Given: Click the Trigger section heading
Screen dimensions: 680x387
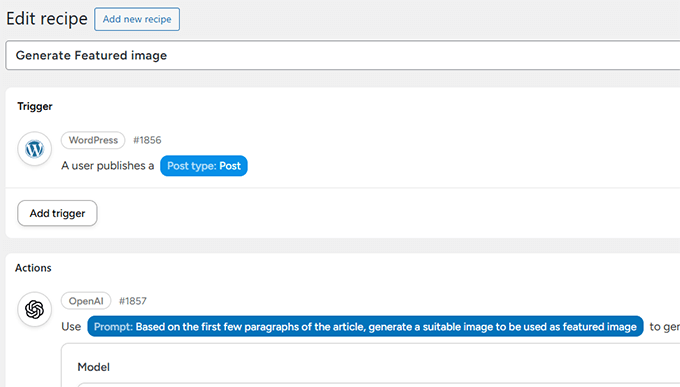Looking at the screenshot, I should pyautogui.click(x=35, y=106).
